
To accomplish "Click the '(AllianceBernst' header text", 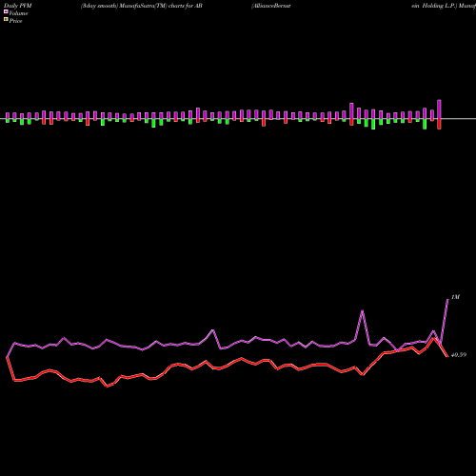I will (271, 6).
